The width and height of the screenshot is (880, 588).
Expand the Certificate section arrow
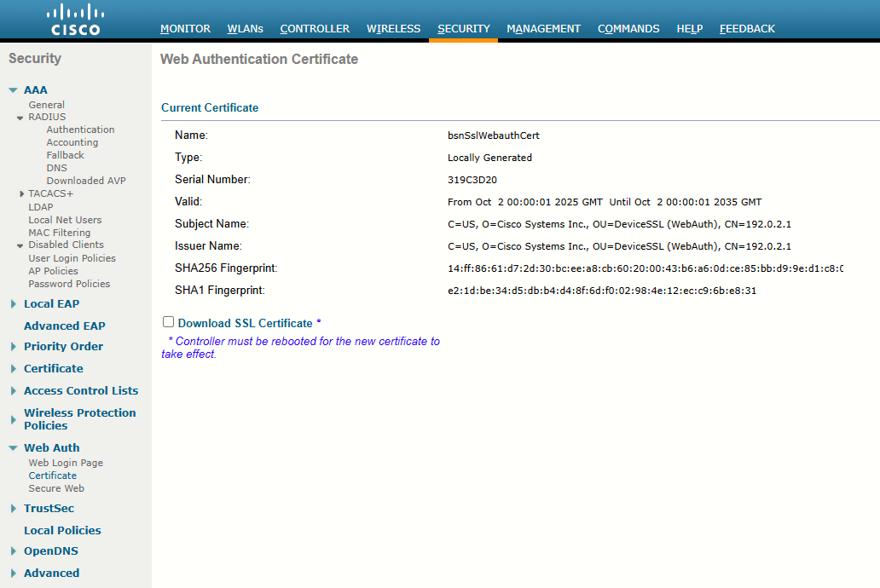(14, 369)
